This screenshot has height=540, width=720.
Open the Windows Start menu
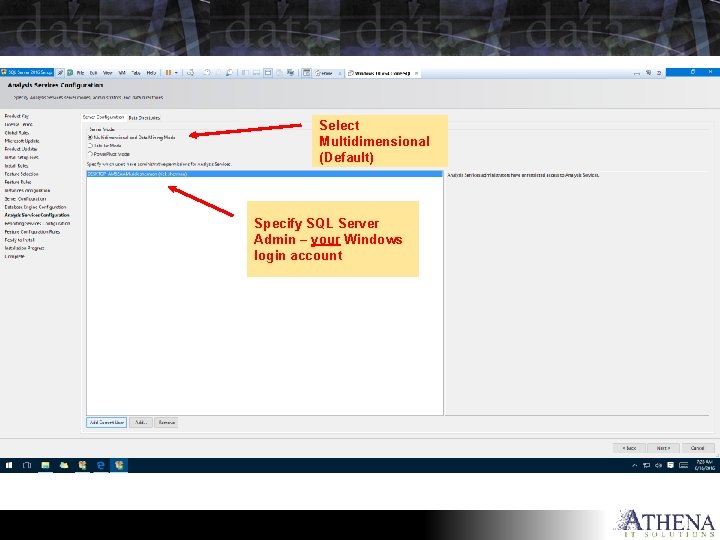[9, 465]
